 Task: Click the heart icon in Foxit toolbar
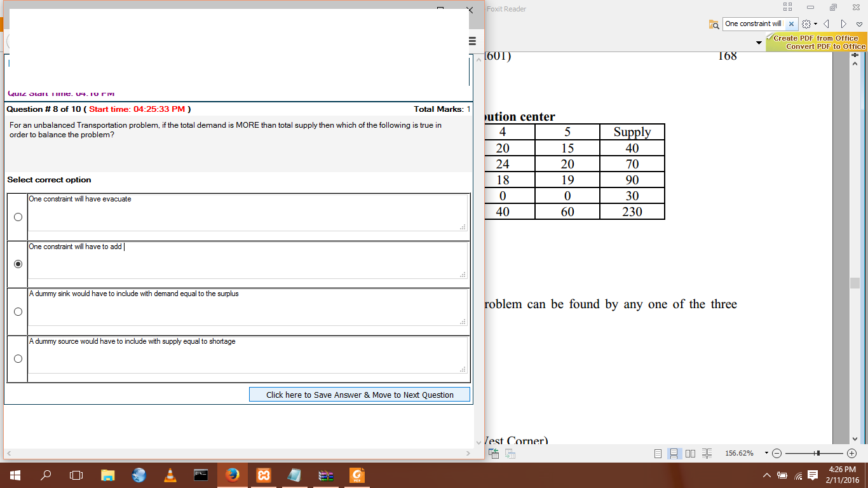pos(859,24)
